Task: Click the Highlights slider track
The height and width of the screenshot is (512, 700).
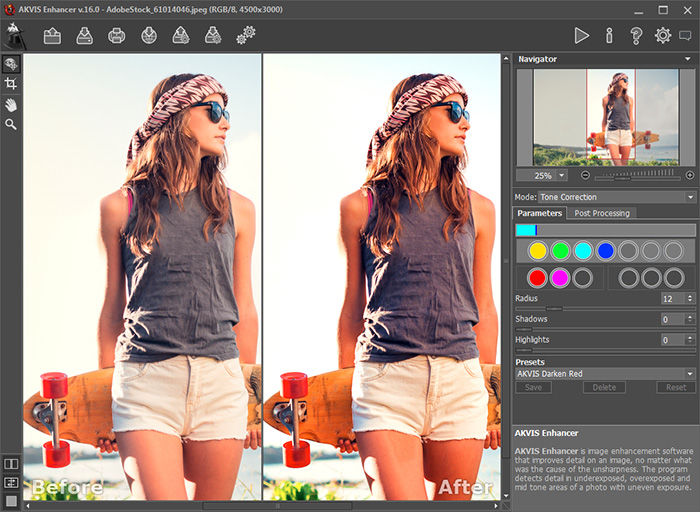Action: tap(605, 350)
